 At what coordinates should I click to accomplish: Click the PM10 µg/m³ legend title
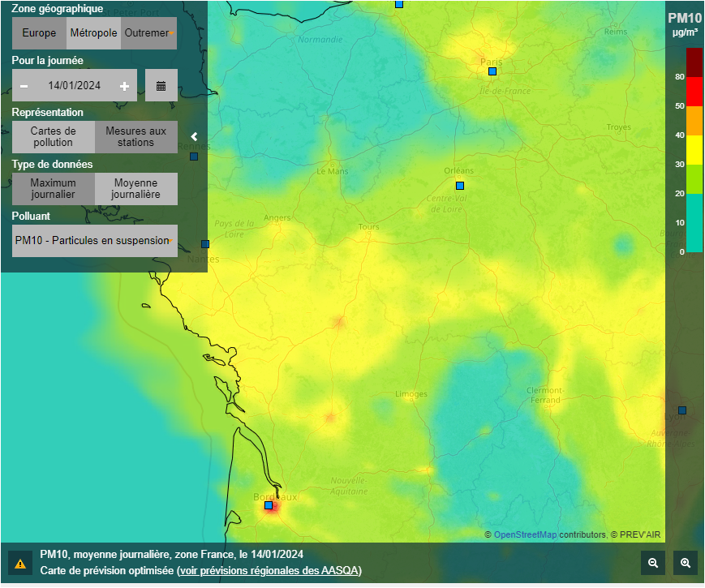(x=685, y=24)
